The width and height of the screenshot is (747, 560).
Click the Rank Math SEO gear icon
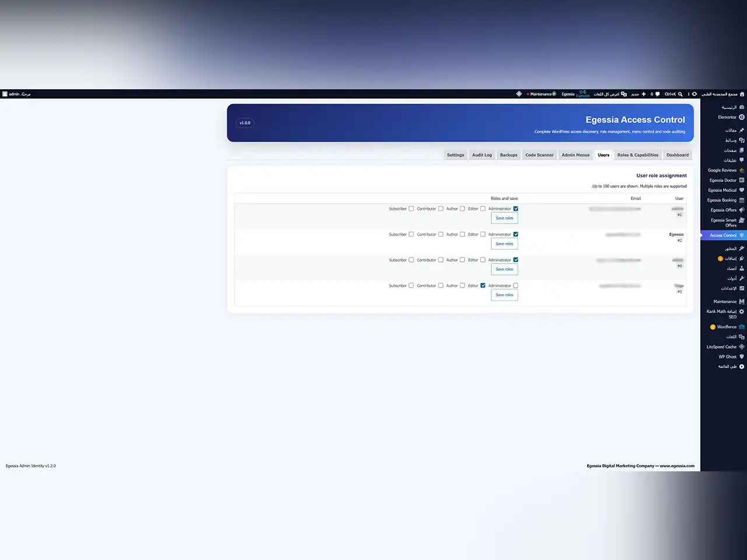(742, 311)
